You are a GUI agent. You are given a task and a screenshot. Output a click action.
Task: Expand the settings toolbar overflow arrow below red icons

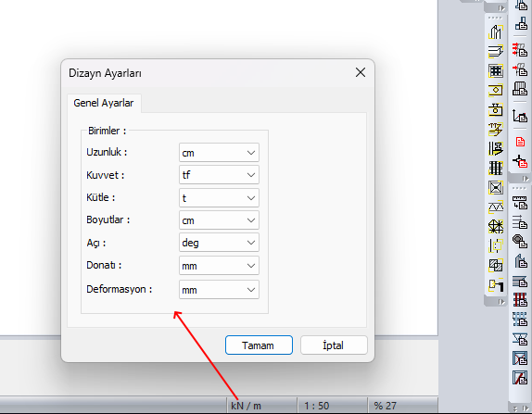point(526,179)
